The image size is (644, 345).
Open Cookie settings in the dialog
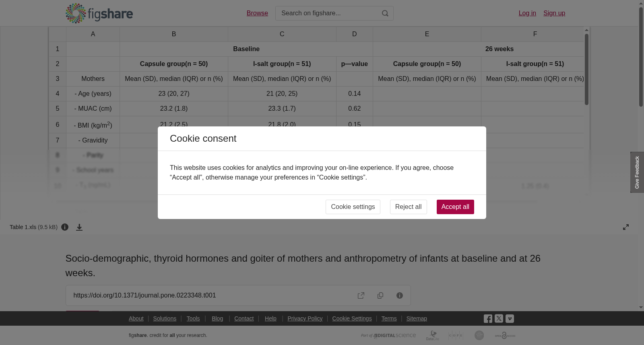pyautogui.click(x=353, y=207)
